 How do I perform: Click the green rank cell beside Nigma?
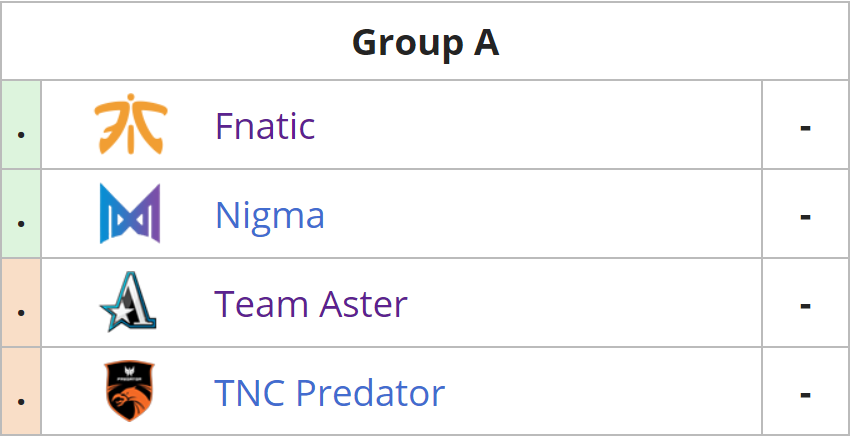click(21, 214)
